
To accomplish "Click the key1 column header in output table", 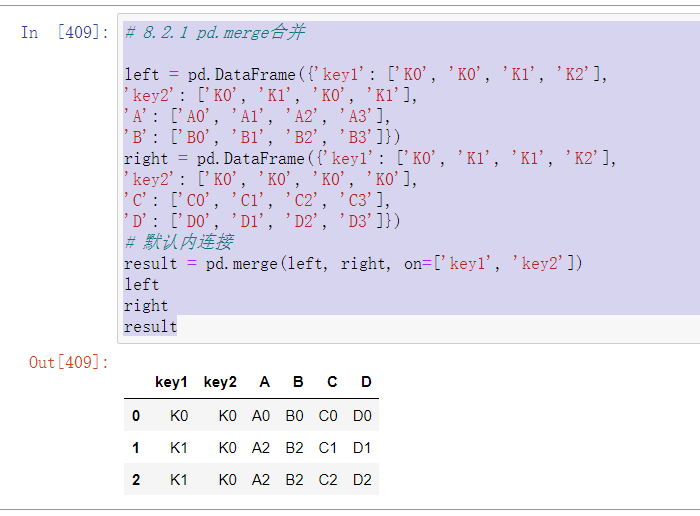I will [x=171, y=382].
